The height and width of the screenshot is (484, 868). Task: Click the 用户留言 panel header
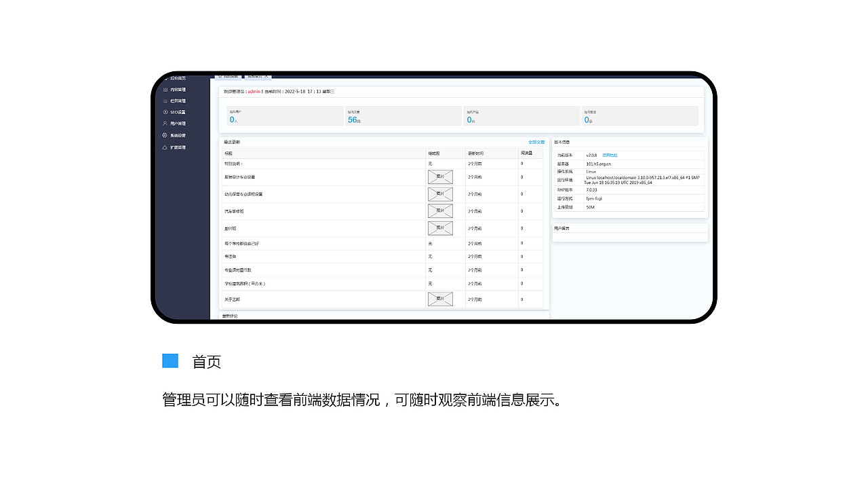coord(561,228)
